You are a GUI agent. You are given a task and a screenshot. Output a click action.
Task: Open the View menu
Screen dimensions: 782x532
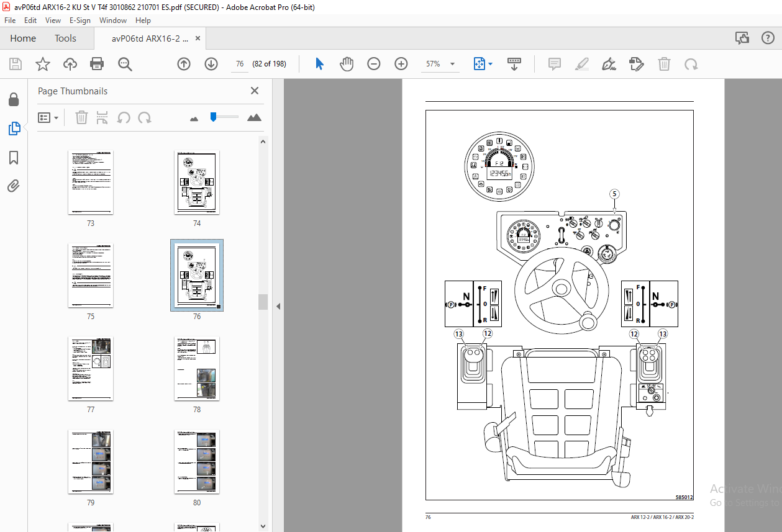(53, 20)
